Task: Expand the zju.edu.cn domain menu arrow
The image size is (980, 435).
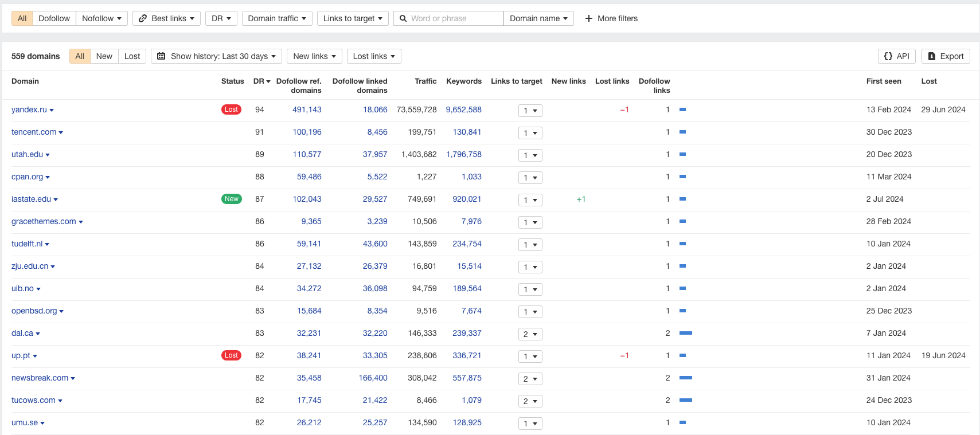Action: (53, 267)
